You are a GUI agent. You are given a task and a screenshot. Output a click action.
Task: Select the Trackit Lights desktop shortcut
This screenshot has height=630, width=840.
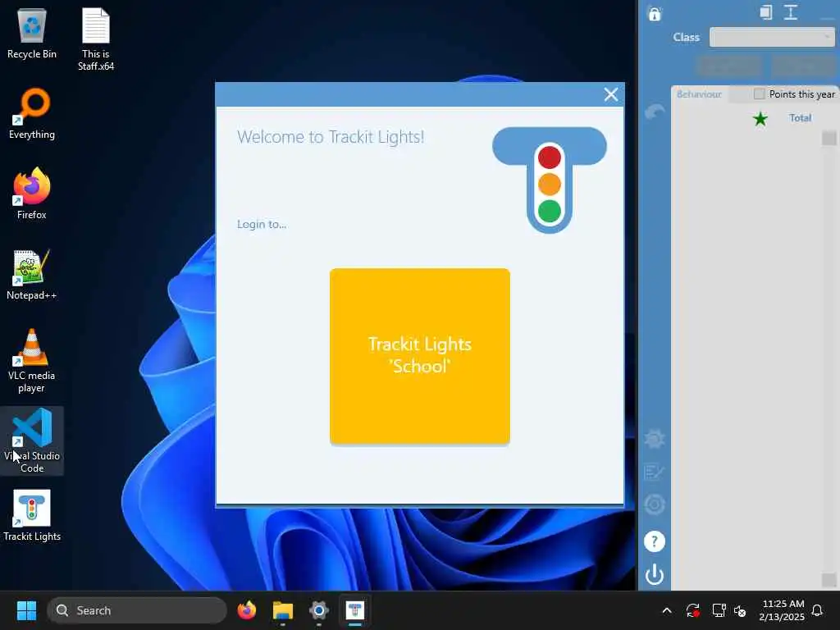(x=32, y=516)
